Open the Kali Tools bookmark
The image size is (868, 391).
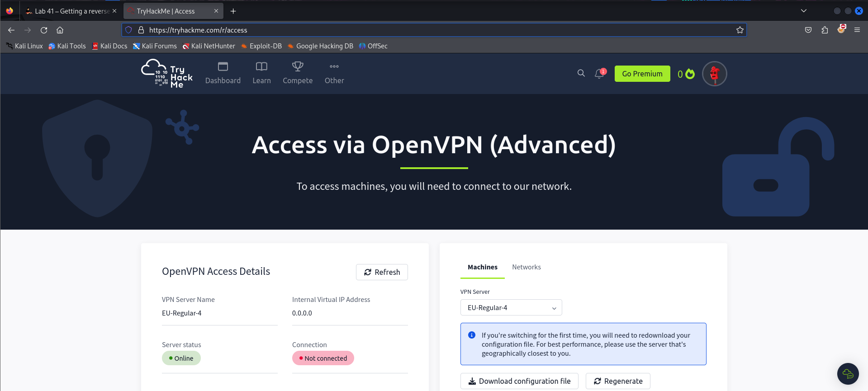pyautogui.click(x=67, y=46)
